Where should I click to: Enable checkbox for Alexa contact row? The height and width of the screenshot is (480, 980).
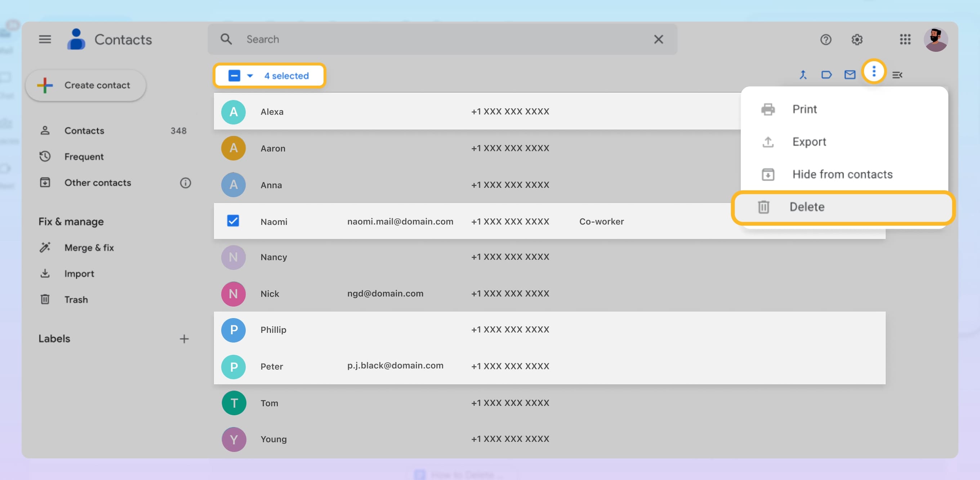coord(234,112)
